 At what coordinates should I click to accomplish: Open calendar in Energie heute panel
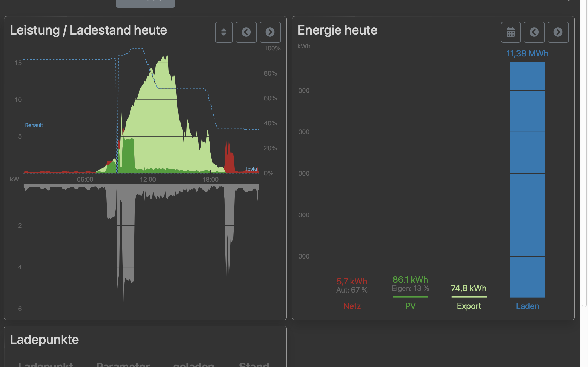tap(510, 32)
